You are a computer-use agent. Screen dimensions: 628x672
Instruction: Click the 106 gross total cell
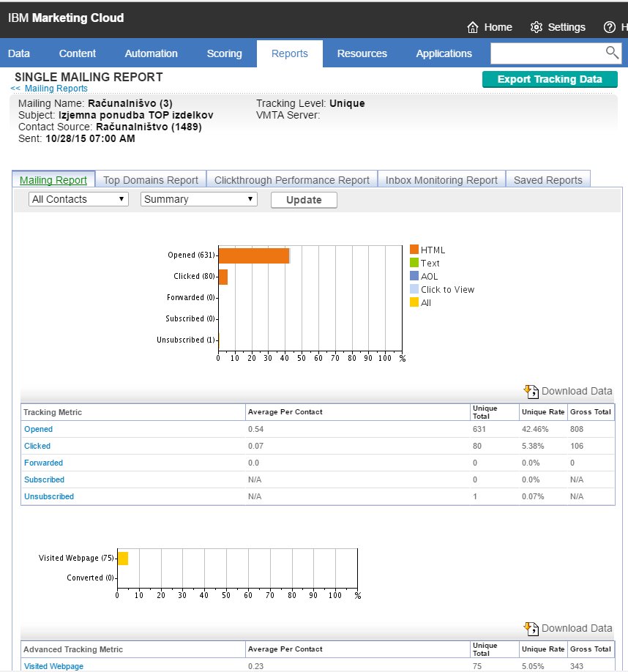[577, 446]
